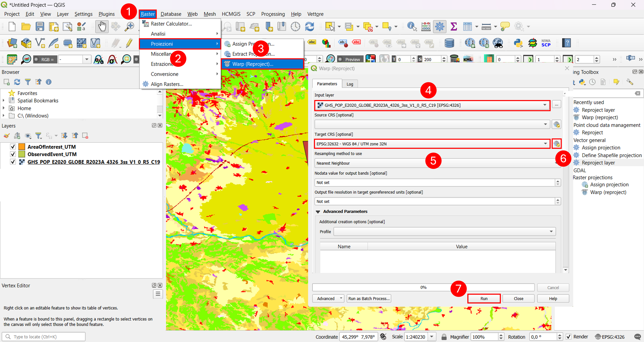Open messages log speech bubble icon
Screen dimensions: 644x342
point(638,337)
